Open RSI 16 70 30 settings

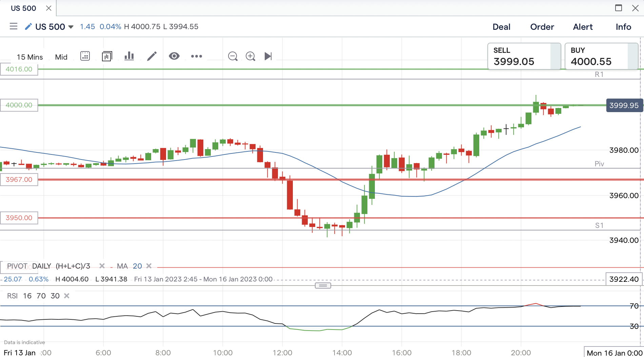pyautogui.click(x=33, y=296)
